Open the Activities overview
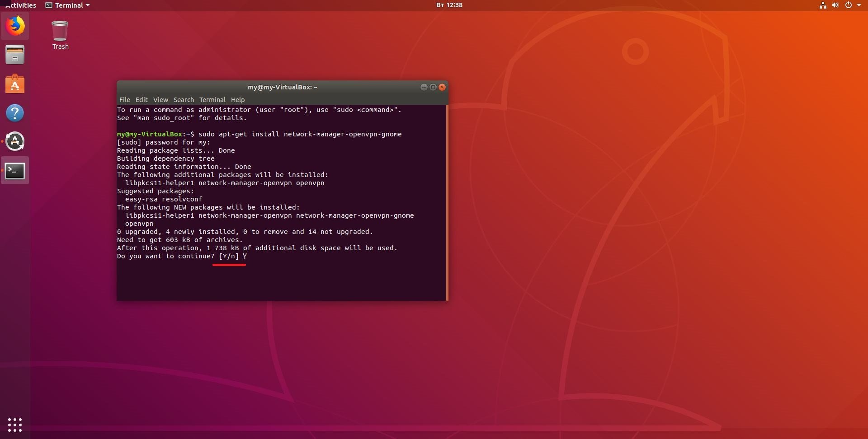 pyautogui.click(x=20, y=5)
